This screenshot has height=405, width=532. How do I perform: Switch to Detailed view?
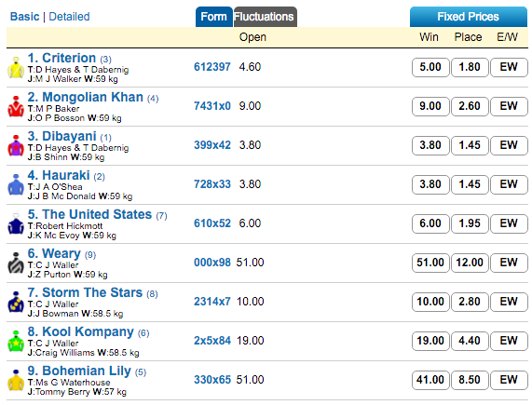(x=69, y=16)
